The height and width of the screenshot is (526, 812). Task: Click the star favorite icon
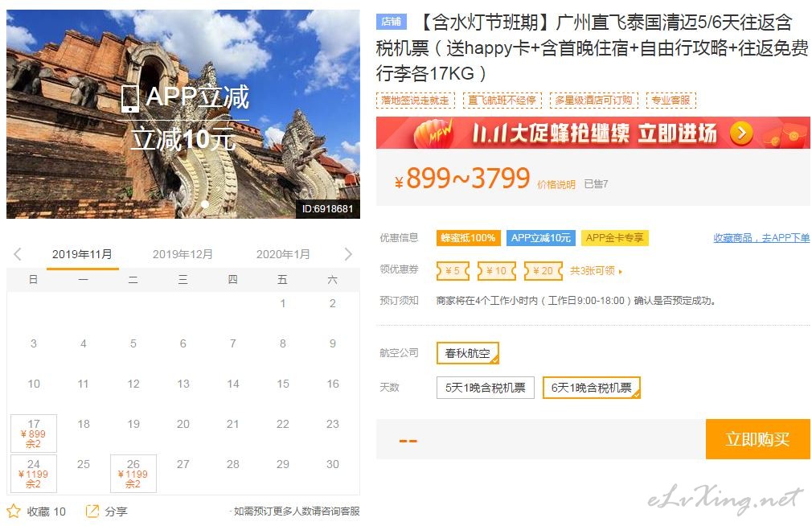pyautogui.click(x=14, y=512)
